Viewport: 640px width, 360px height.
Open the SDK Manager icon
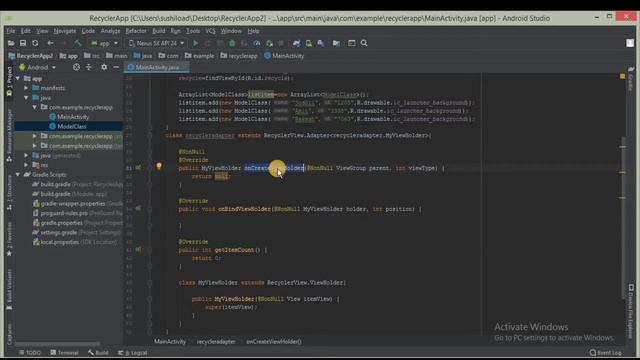point(321,43)
